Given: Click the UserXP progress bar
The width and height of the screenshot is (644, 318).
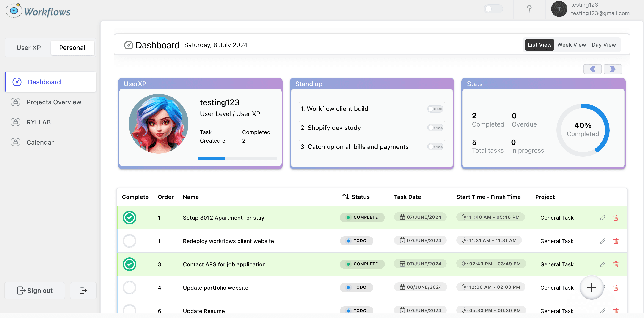Looking at the screenshot, I should pyautogui.click(x=237, y=158).
